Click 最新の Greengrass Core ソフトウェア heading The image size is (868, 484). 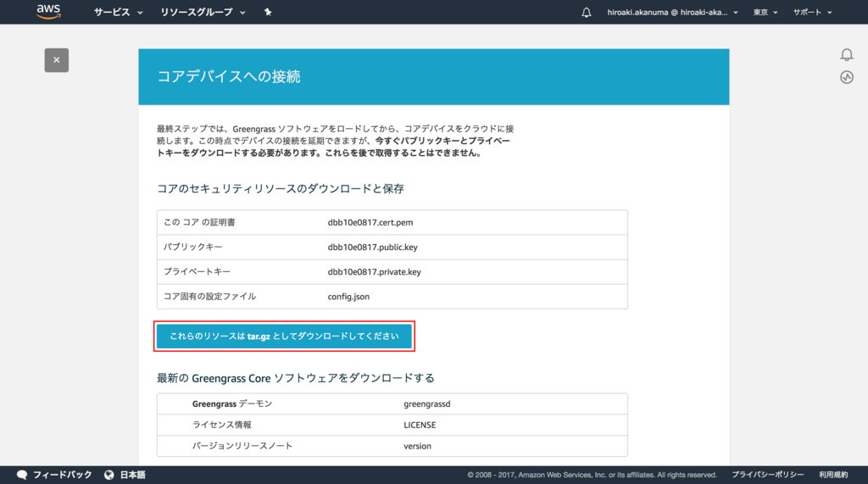pos(296,378)
